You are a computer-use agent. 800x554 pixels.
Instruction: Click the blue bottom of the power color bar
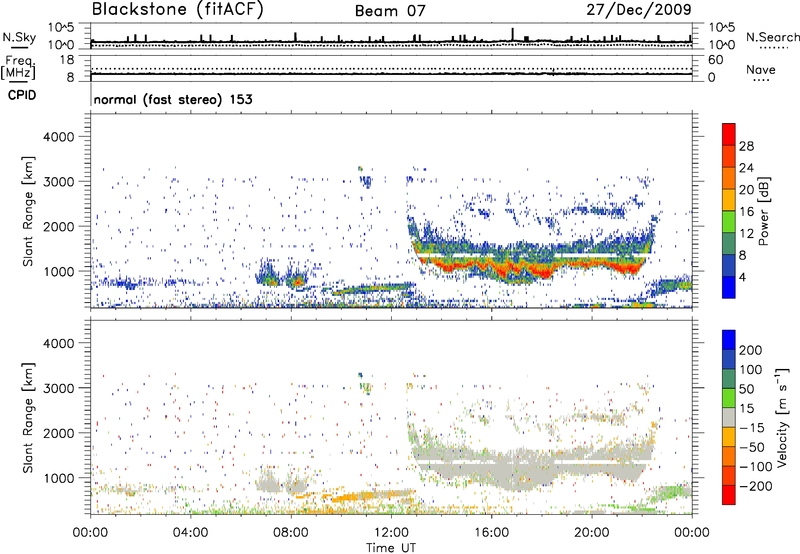(729, 288)
